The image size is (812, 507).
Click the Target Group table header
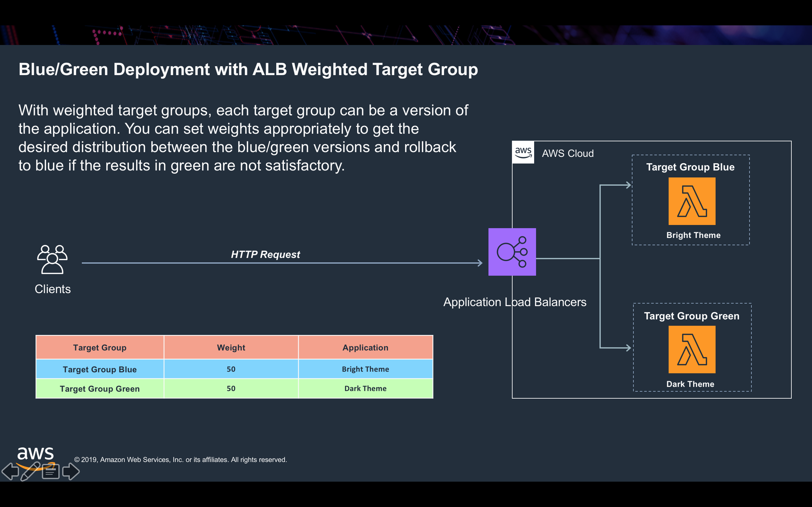pyautogui.click(x=100, y=347)
